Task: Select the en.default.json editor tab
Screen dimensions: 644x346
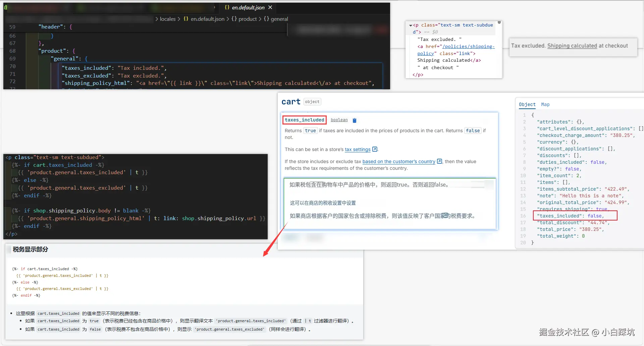Action: pos(248,7)
